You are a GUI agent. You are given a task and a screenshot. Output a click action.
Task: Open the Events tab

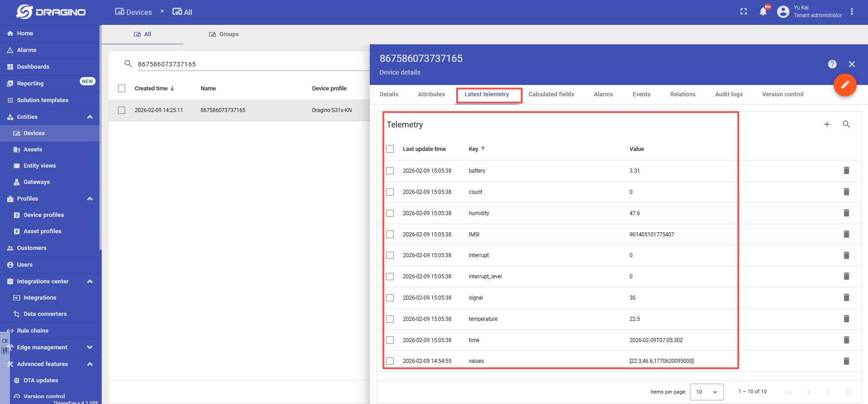point(641,94)
